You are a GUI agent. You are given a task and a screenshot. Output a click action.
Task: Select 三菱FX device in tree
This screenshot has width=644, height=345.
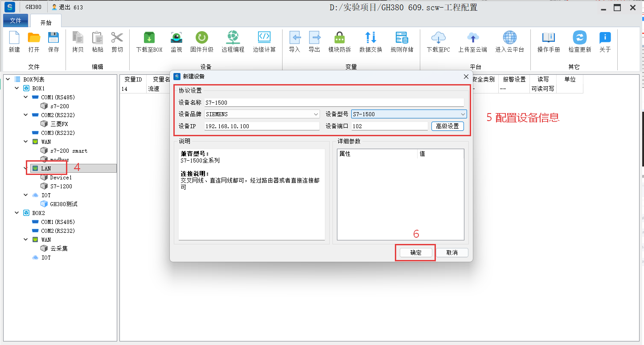[x=59, y=124]
